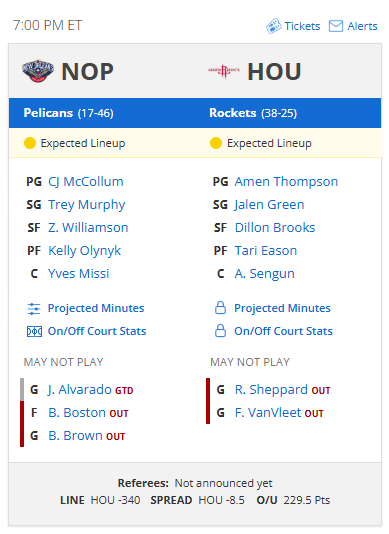Open the Tickets link
389x534 pixels.
tap(302, 26)
